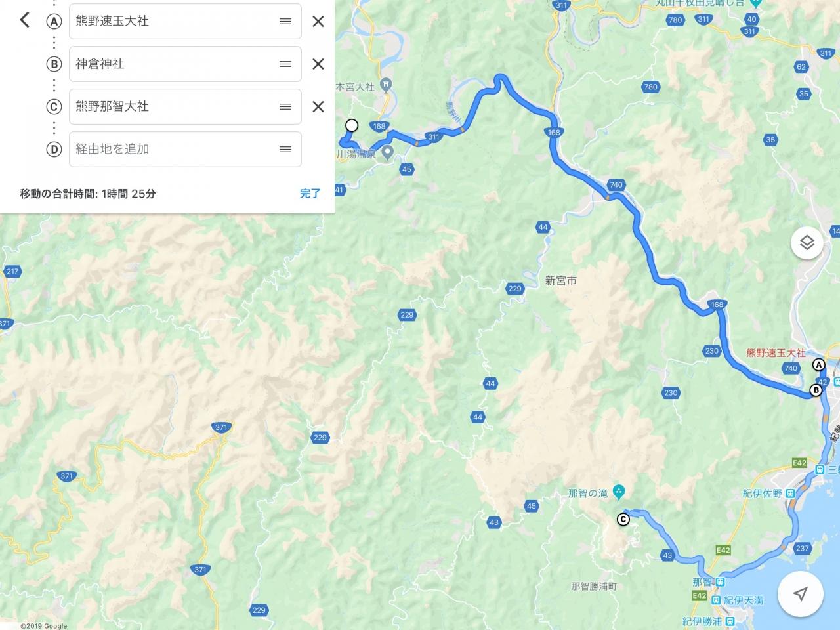
Task: Grab reorder handle for 神倉神社
Action: (x=285, y=64)
